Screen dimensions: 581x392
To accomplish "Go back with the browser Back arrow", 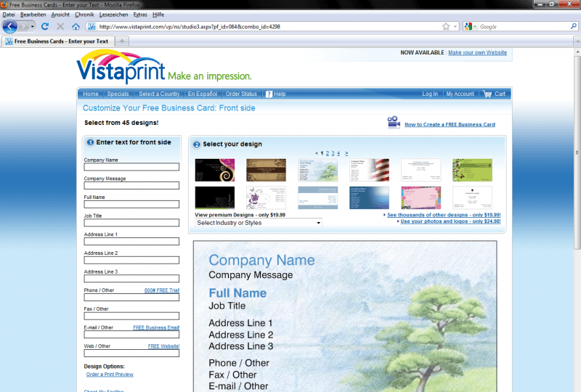I will click(x=9, y=26).
